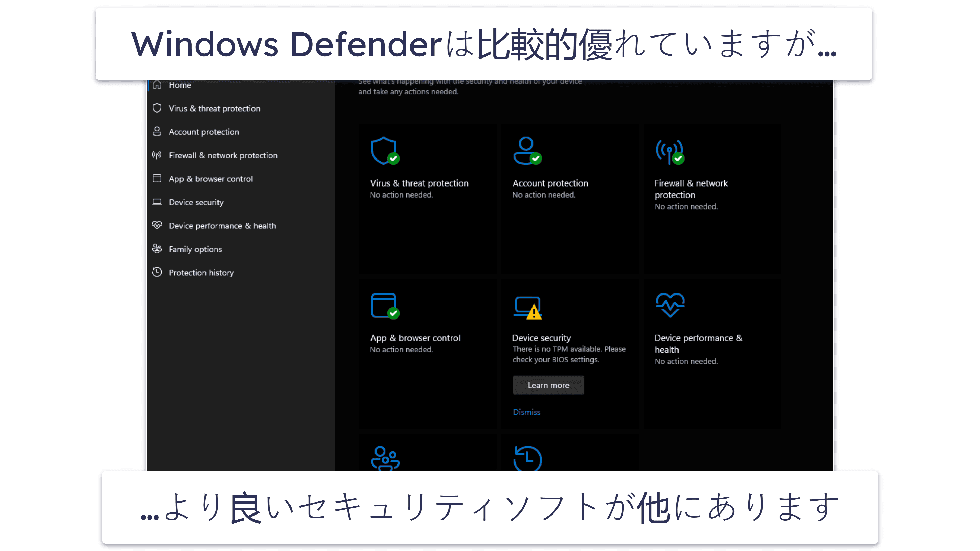Click 'and take any actions needed.' description text

tap(408, 92)
